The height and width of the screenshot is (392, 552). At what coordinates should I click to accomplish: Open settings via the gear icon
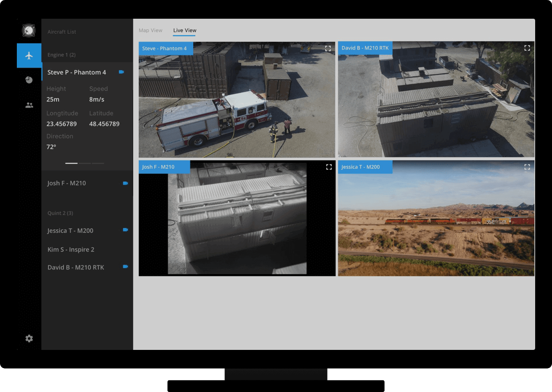pos(29,338)
